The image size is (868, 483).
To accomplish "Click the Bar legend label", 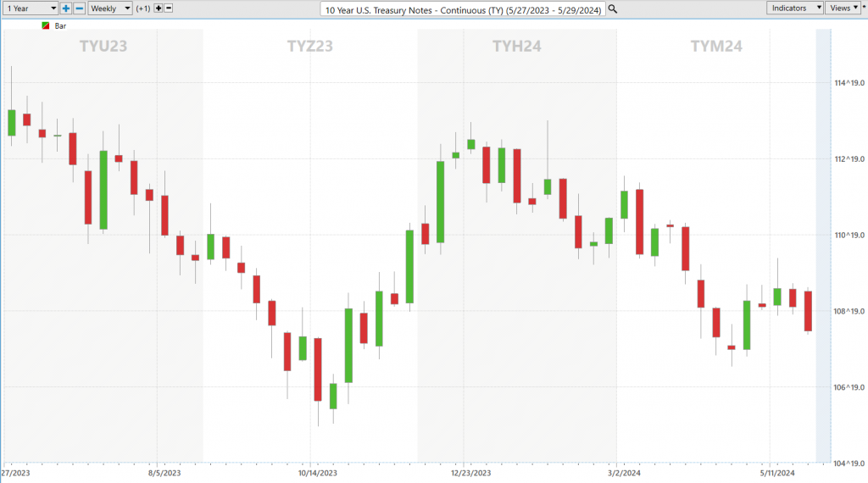I will point(60,26).
